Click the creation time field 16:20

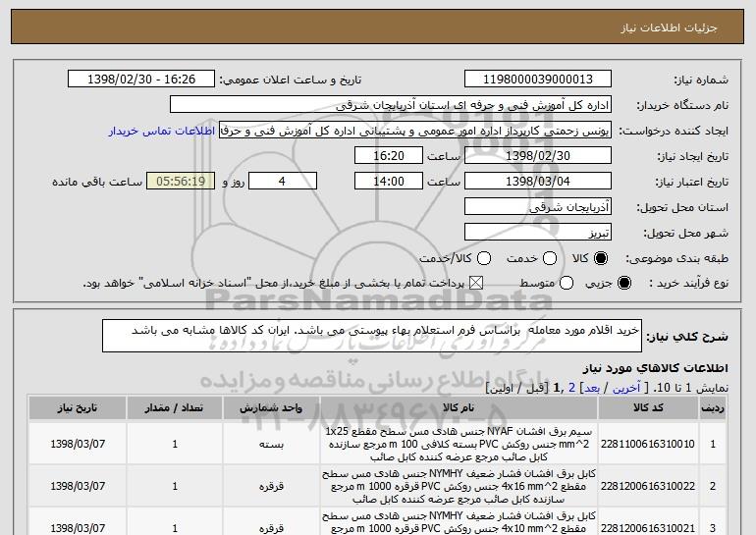tap(389, 156)
